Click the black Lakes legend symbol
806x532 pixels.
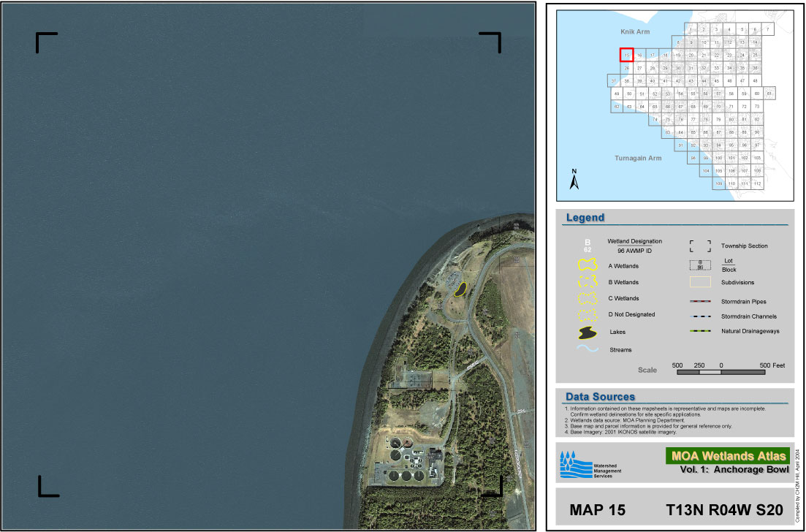588,333
